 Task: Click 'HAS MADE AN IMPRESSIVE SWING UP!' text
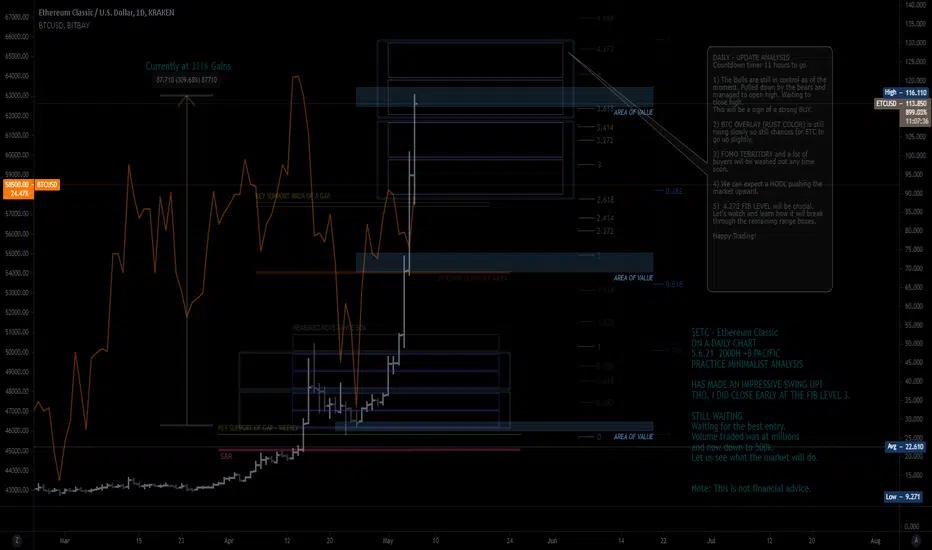click(757, 385)
